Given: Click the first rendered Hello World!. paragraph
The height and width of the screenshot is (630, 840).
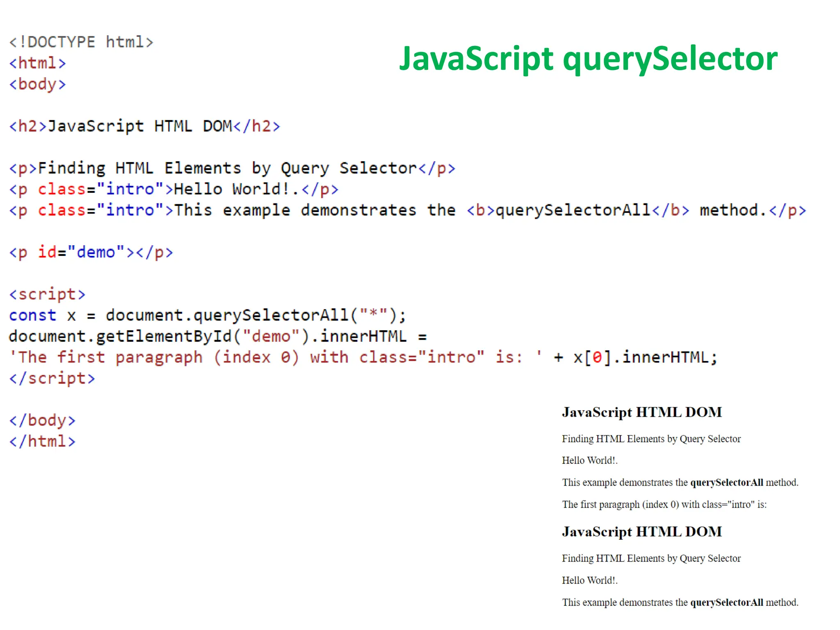Looking at the screenshot, I should 590,461.
